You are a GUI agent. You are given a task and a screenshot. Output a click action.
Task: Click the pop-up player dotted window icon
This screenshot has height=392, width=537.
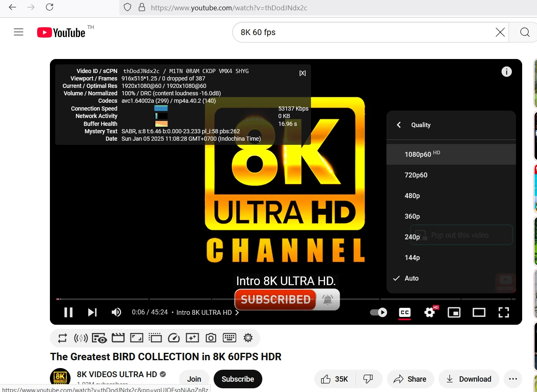tap(155, 338)
